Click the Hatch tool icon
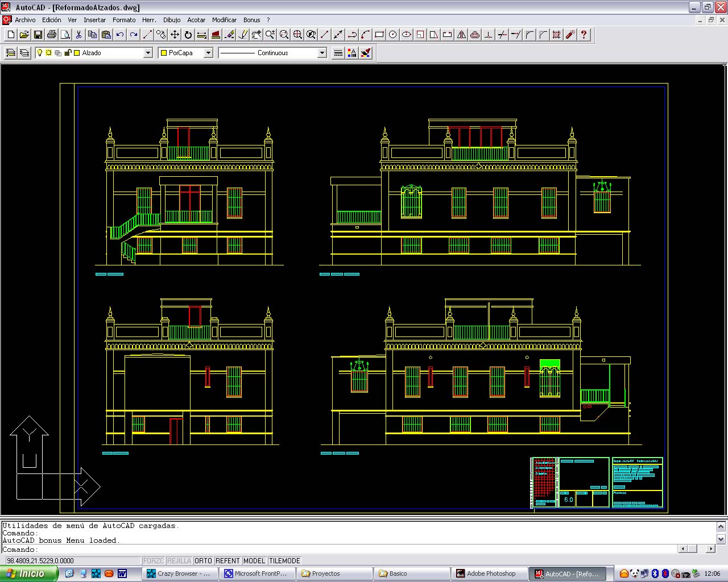728x582 pixels. (x=557, y=35)
